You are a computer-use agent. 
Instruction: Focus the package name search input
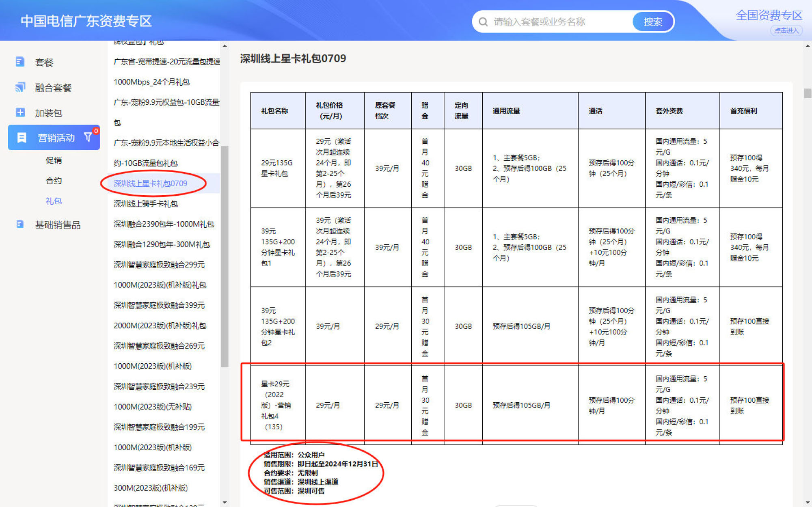click(x=560, y=22)
